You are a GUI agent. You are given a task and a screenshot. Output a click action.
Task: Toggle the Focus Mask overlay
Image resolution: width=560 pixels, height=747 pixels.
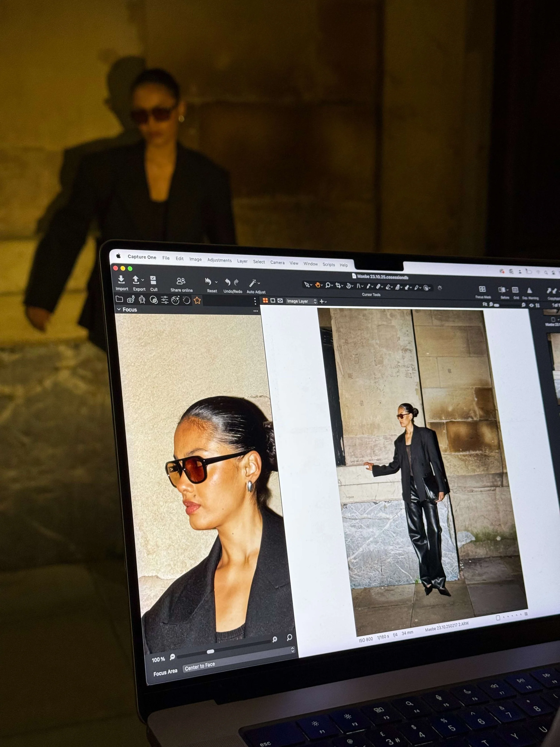click(482, 289)
